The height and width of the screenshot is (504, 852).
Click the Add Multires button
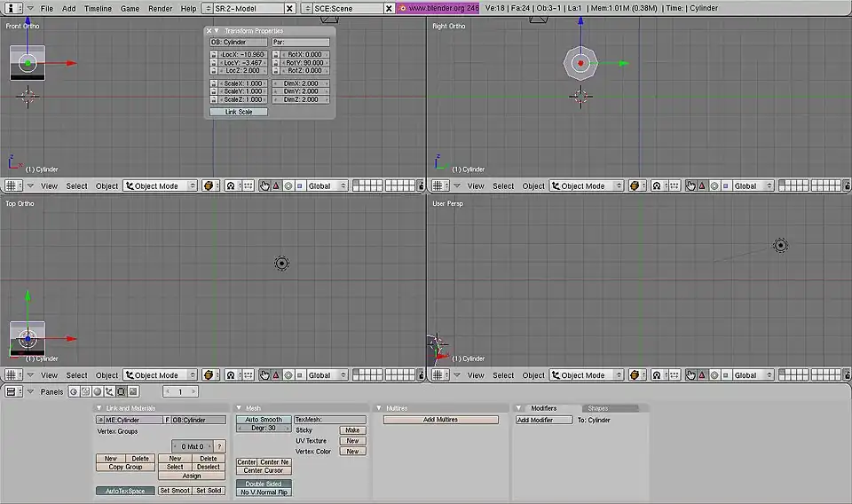tap(441, 420)
